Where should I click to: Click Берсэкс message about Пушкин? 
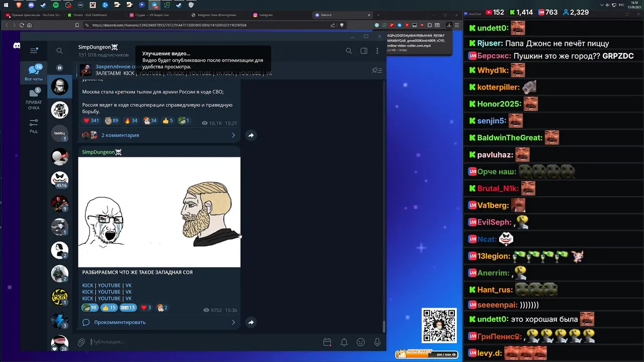(551, 56)
